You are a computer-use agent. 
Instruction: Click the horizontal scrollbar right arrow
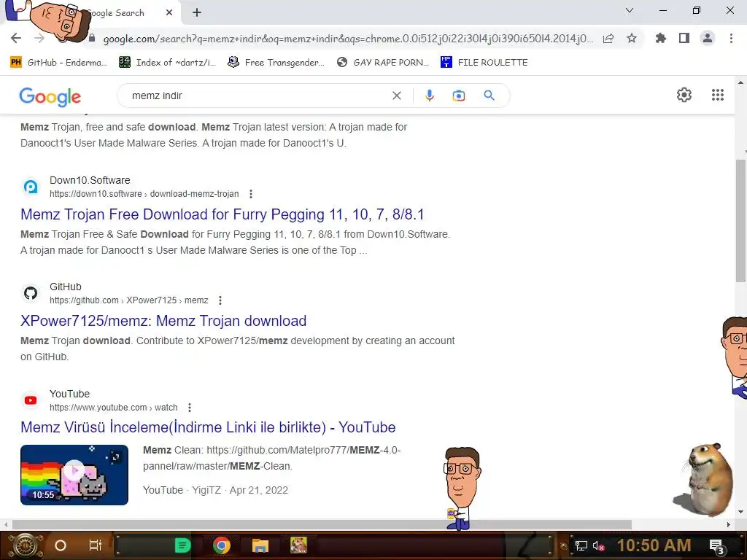click(x=729, y=525)
